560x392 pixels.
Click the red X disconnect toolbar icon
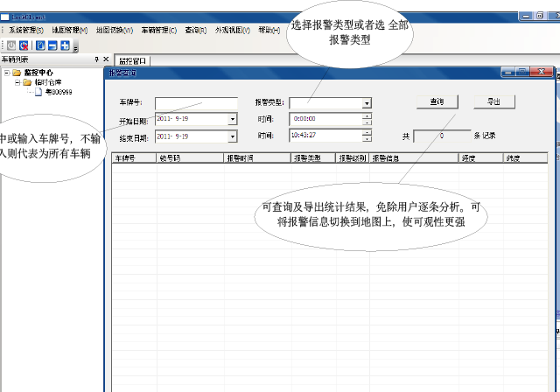pyautogui.click(x=24, y=45)
